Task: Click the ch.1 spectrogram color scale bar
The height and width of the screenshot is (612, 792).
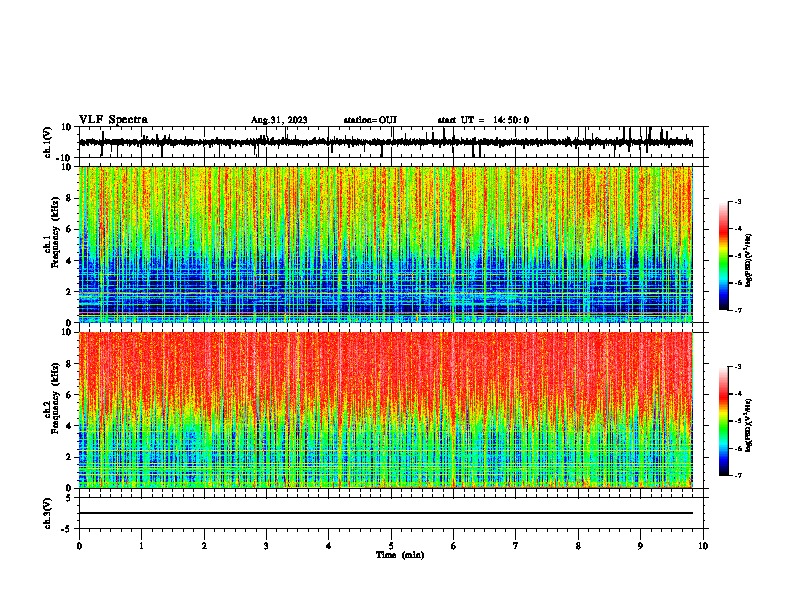Action: click(x=724, y=256)
